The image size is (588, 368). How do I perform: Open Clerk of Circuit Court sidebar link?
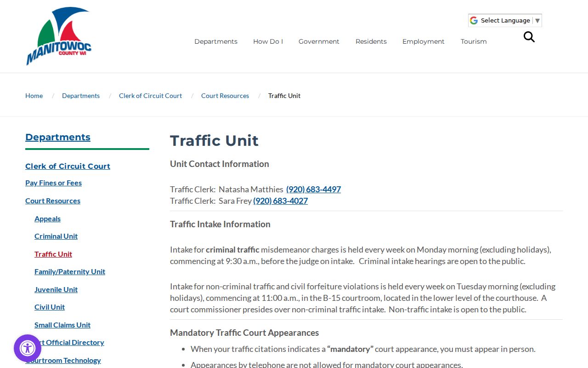[68, 166]
